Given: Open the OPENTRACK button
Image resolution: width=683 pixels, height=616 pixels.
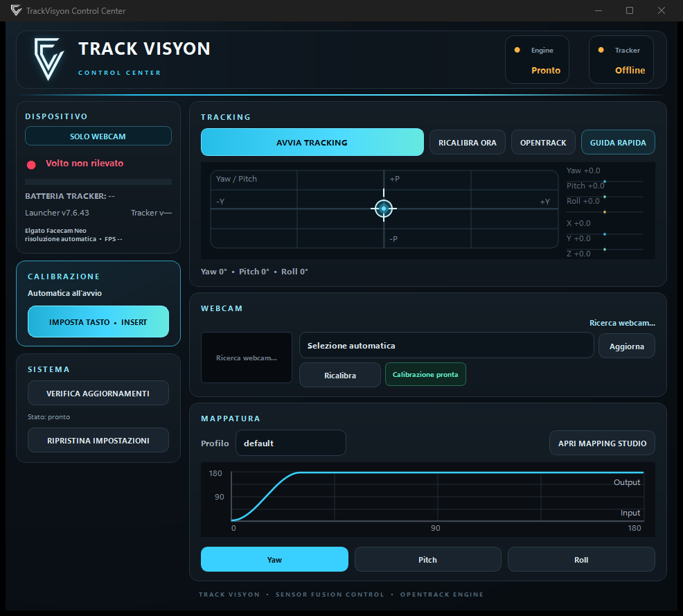Looking at the screenshot, I should (543, 143).
